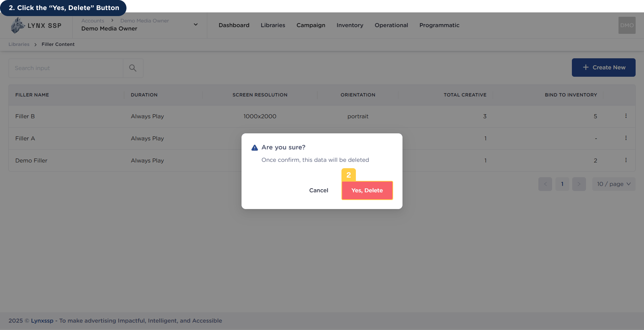Click the DMO user avatar
The image size is (644, 330).
click(627, 25)
